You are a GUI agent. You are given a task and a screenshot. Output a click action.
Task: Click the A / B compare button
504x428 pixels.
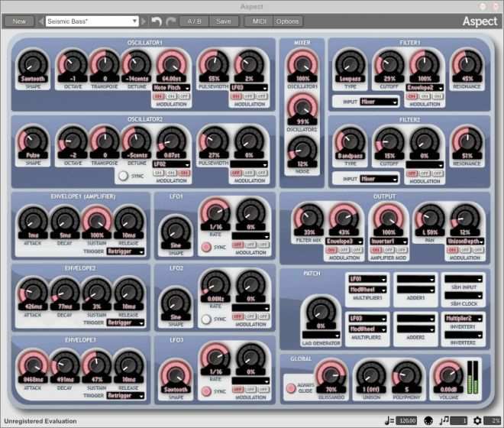pos(194,21)
